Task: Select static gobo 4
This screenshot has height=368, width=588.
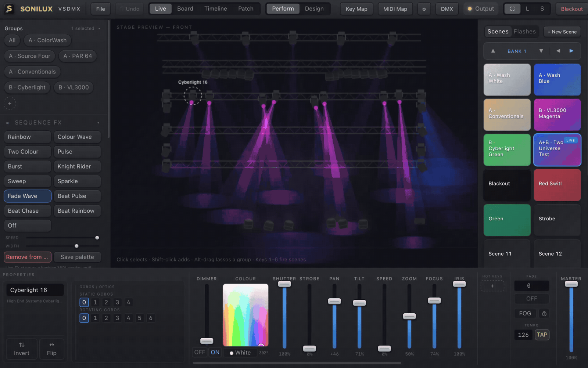Action: click(x=128, y=302)
